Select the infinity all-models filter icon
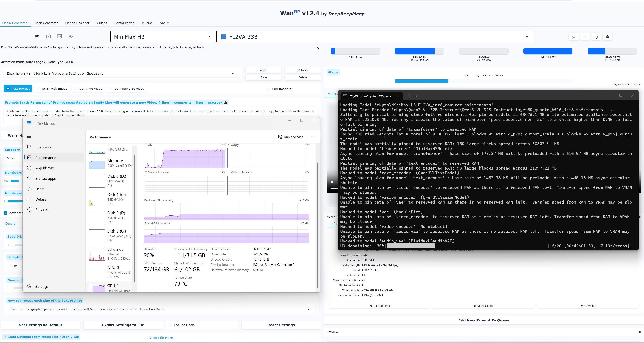 (37, 36)
